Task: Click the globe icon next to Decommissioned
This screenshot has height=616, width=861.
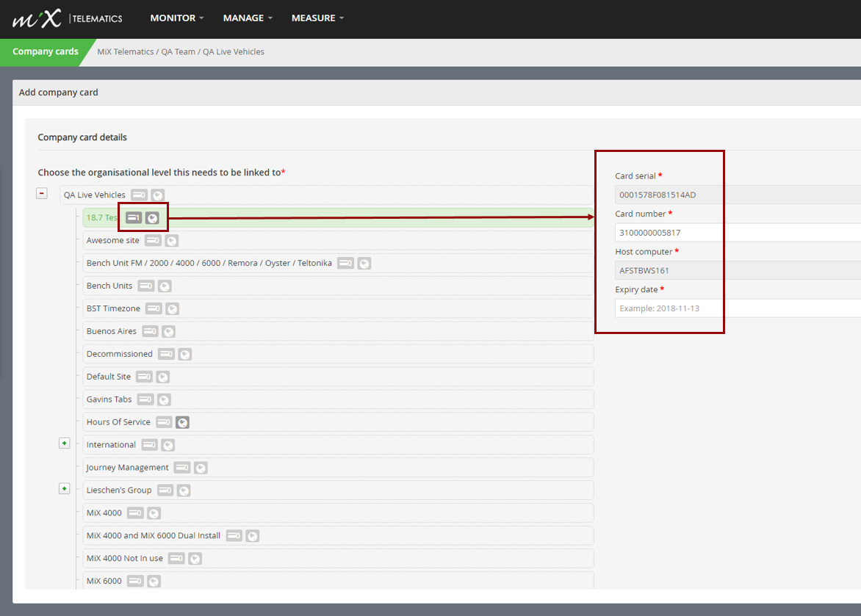Action: (x=185, y=354)
